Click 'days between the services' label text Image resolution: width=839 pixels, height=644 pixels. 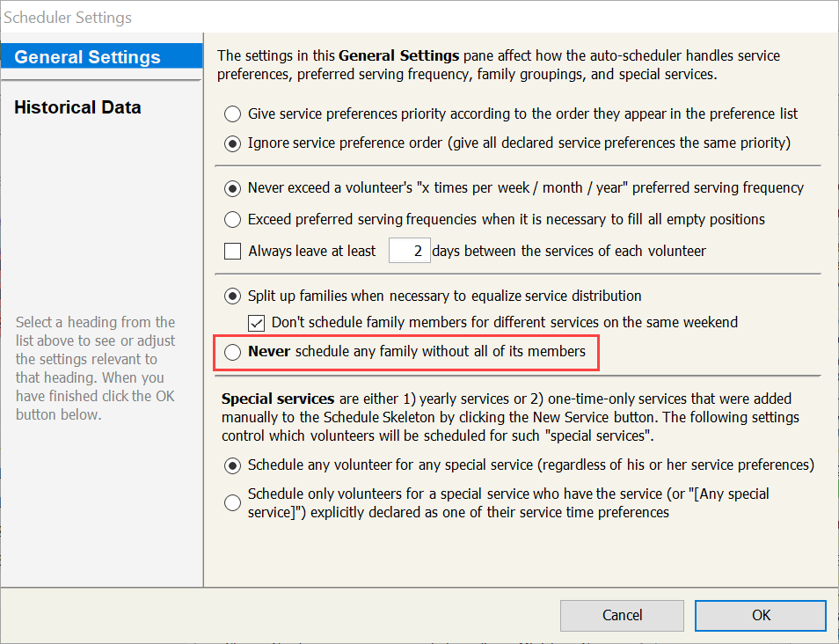click(569, 252)
